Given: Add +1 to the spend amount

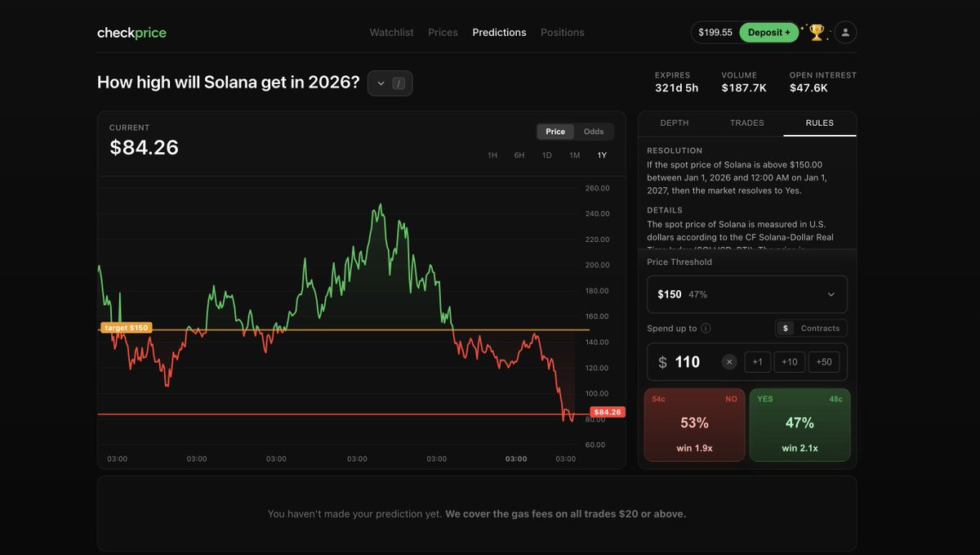Looking at the screenshot, I should (x=758, y=362).
